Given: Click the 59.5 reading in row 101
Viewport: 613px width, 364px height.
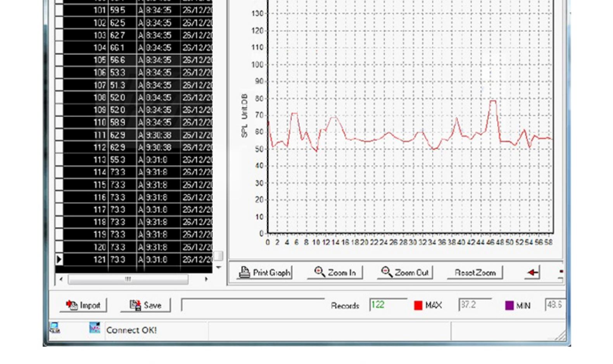Looking at the screenshot, I should (x=117, y=10).
